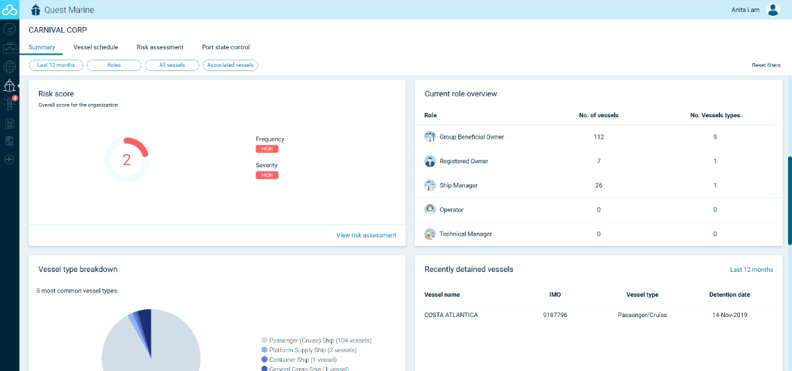This screenshot has height=371, width=792.
Task: Select the ship icon in sidebar
Action: coord(9,86)
